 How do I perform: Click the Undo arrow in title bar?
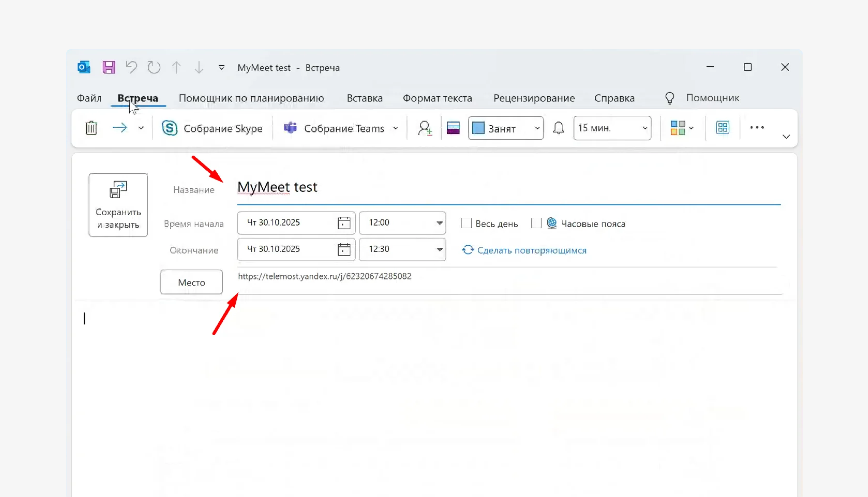click(x=131, y=67)
